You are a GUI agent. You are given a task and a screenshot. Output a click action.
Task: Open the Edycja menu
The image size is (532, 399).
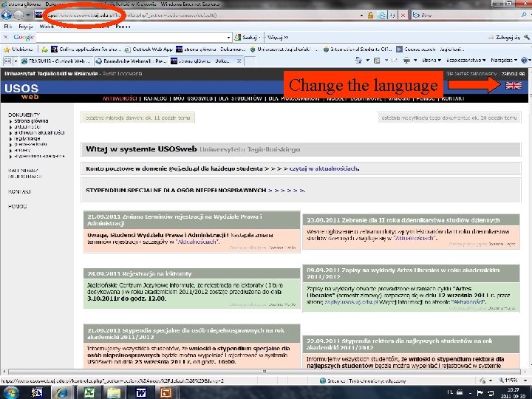pos(26,26)
